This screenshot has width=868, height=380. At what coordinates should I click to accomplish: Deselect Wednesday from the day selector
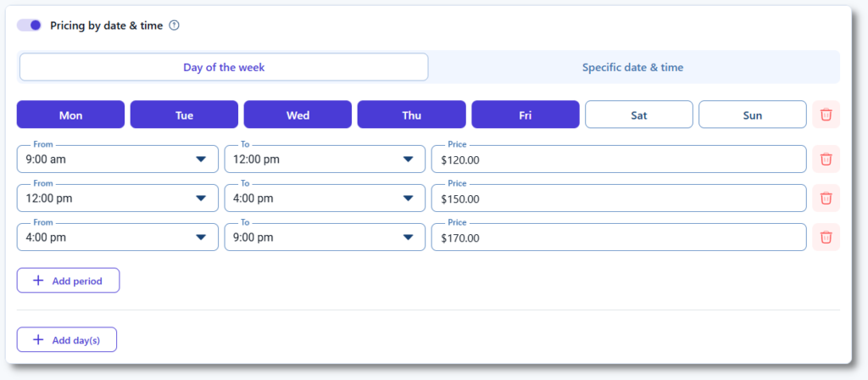pos(298,115)
